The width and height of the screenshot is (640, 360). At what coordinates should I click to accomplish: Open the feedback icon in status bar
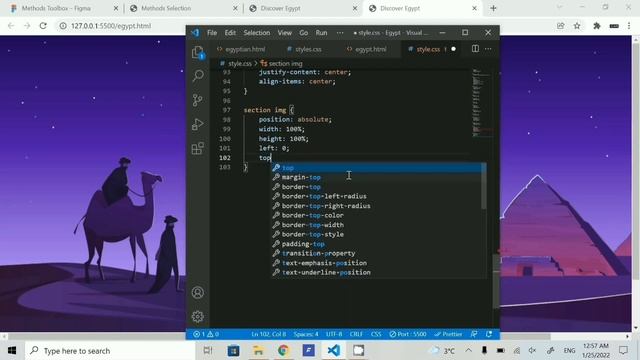pos(474,334)
